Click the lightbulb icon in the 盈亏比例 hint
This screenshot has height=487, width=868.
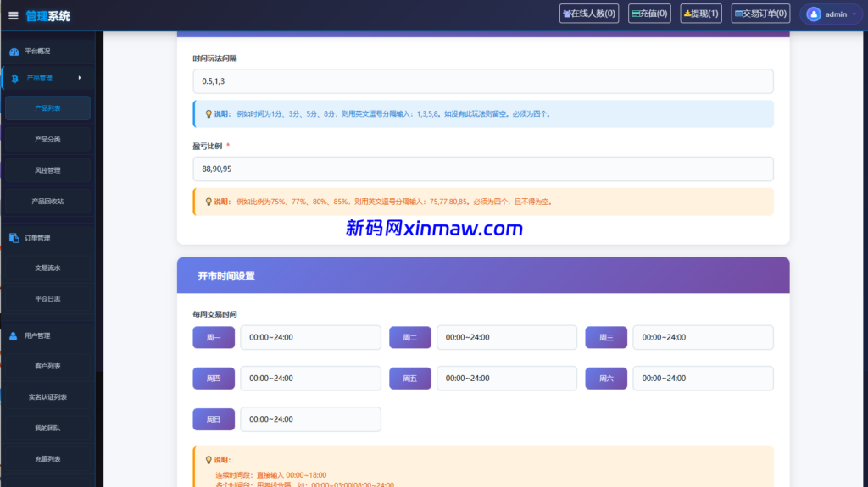click(x=209, y=202)
